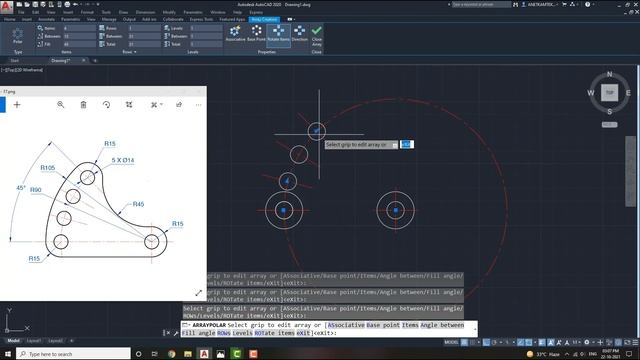Click the Polar array type icon
The width and height of the screenshot is (640, 360).
coord(18,36)
